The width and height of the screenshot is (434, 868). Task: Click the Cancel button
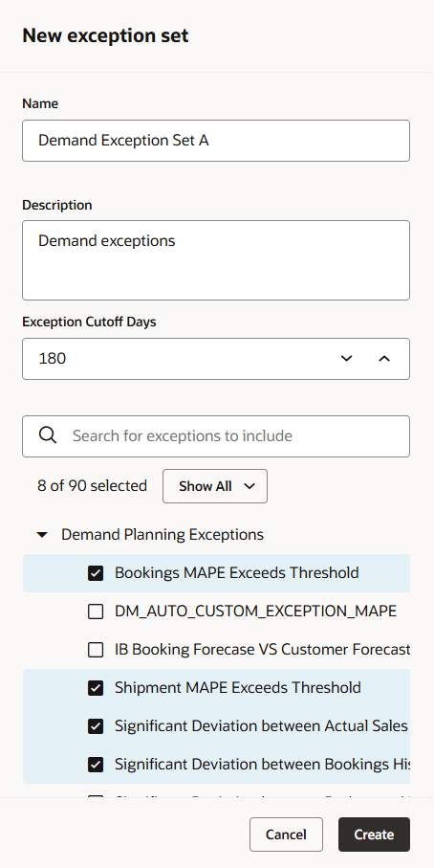[286, 835]
